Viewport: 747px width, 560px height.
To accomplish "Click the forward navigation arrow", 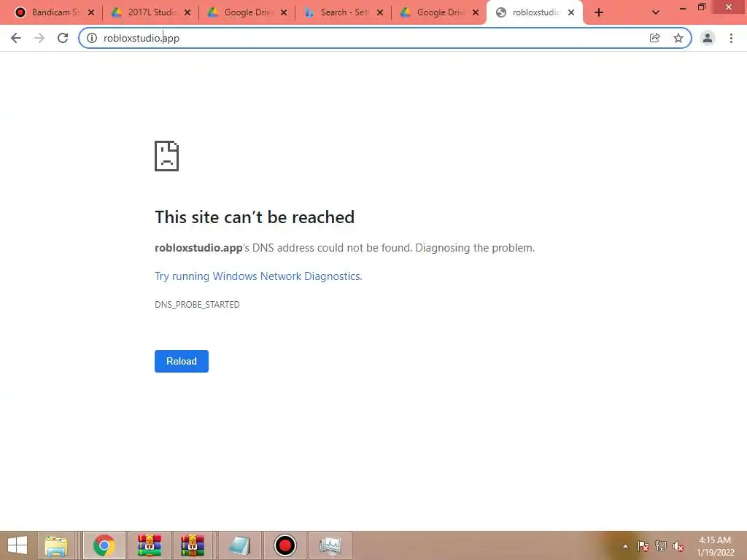I will click(39, 38).
